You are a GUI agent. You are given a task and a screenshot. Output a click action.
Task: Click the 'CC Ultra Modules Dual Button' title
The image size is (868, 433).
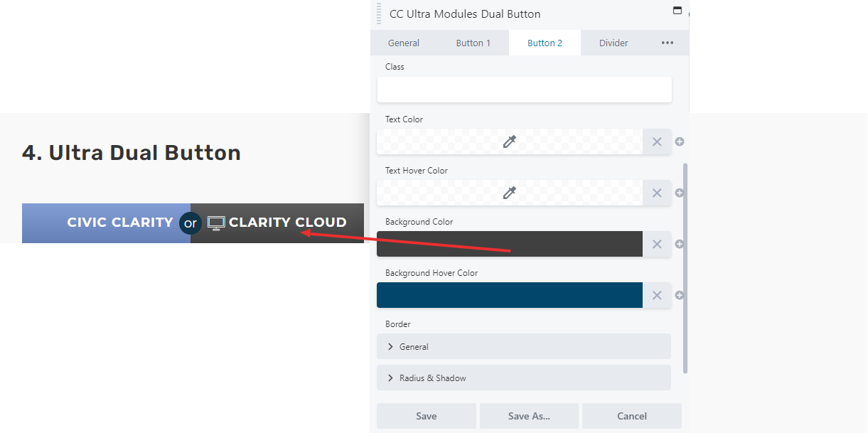pos(465,14)
